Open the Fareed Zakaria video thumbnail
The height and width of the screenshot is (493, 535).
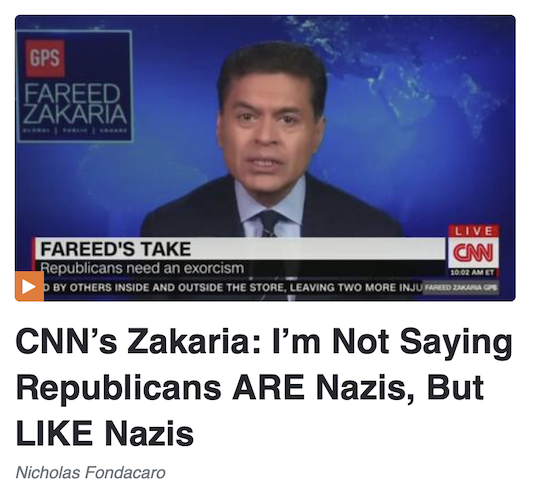[265, 158]
